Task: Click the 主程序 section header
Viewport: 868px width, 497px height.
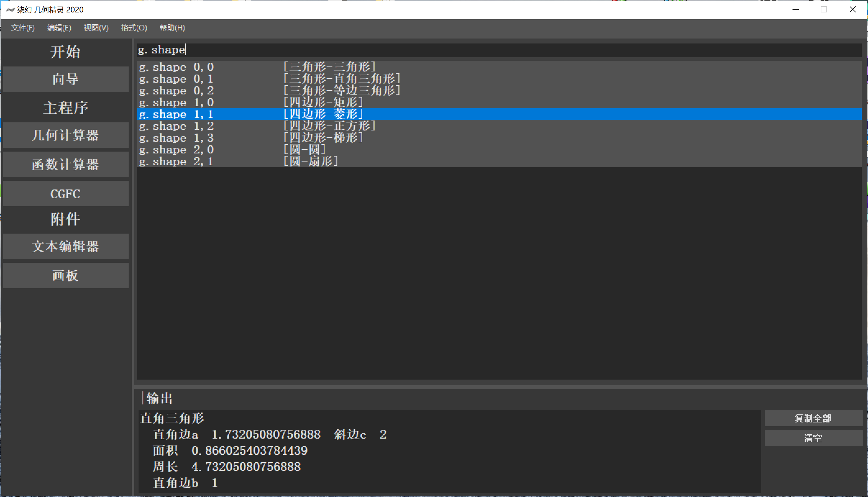Action: click(x=66, y=107)
